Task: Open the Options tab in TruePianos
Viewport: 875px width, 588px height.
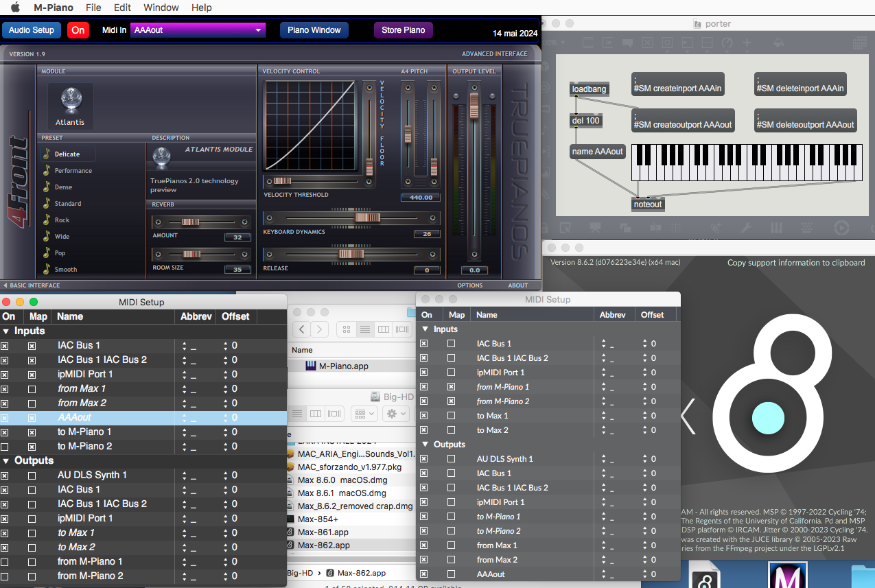Action: 470,285
